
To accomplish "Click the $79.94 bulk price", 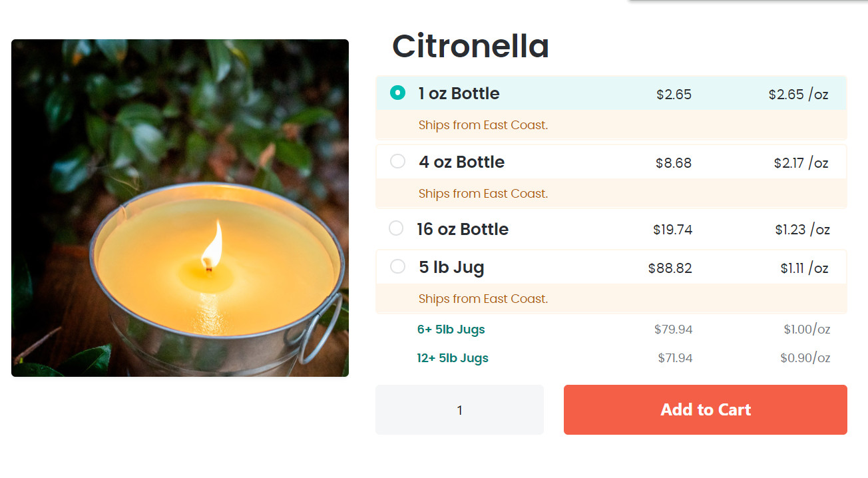I will (673, 330).
